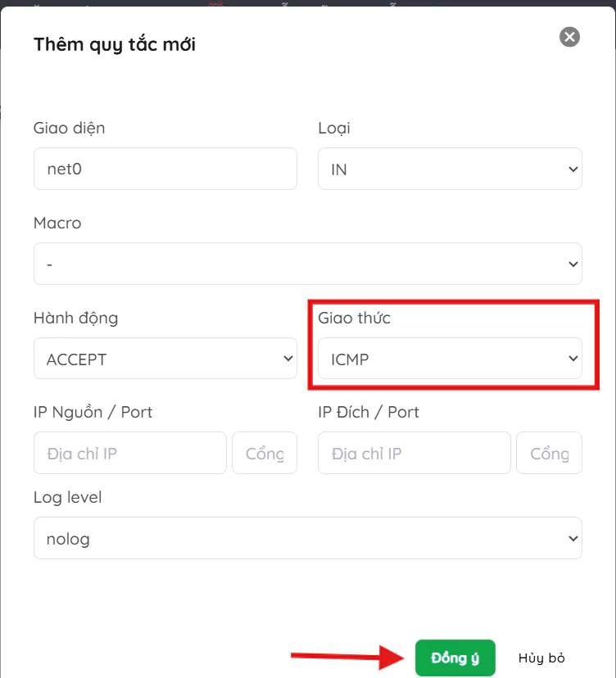Open the Loại dropdown showing IN
The height and width of the screenshot is (678, 616).
(450, 169)
